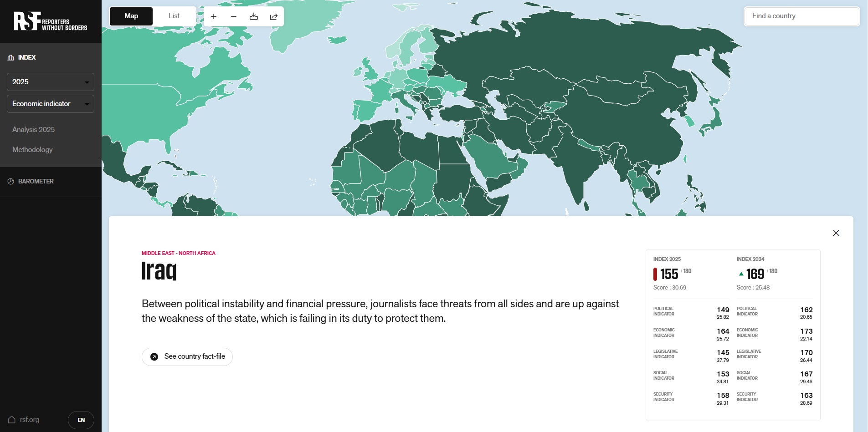Zoom out the map with minus icon
Viewport: 868px width, 432px height.
click(x=234, y=16)
